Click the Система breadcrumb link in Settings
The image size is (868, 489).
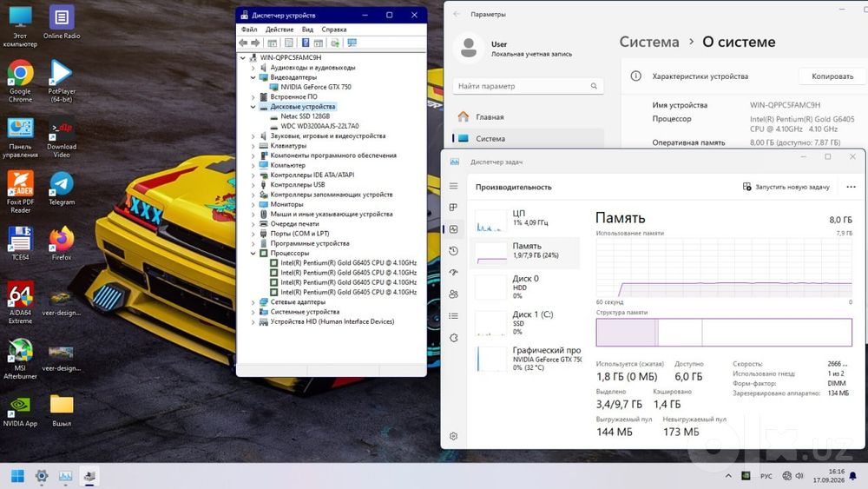(648, 42)
